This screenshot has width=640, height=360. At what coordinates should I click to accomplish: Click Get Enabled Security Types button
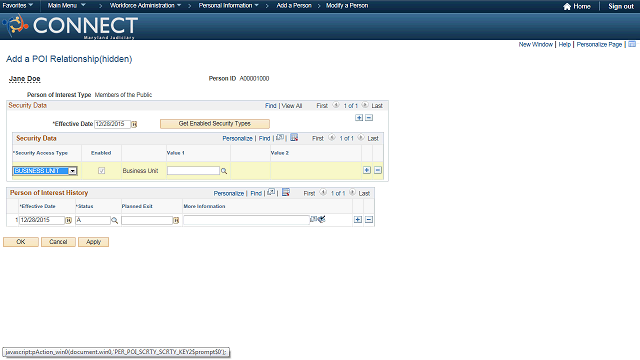coord(215,124)
